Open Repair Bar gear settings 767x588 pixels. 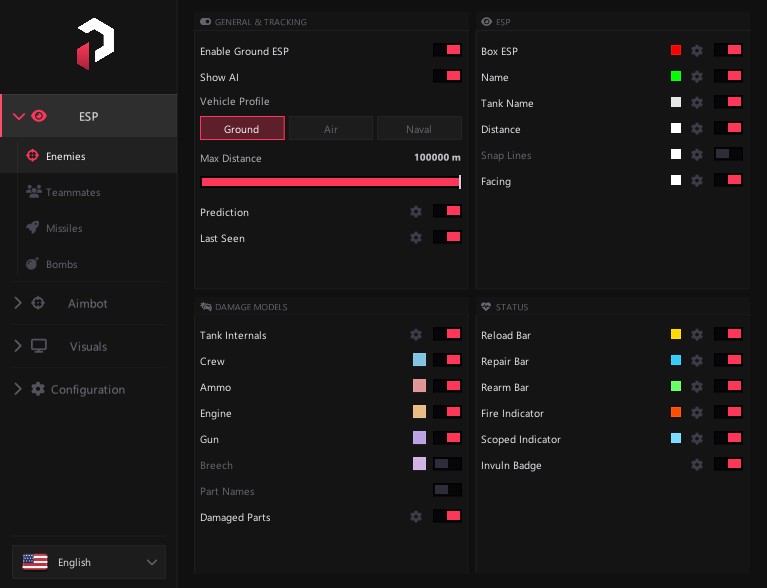[697, 361]
